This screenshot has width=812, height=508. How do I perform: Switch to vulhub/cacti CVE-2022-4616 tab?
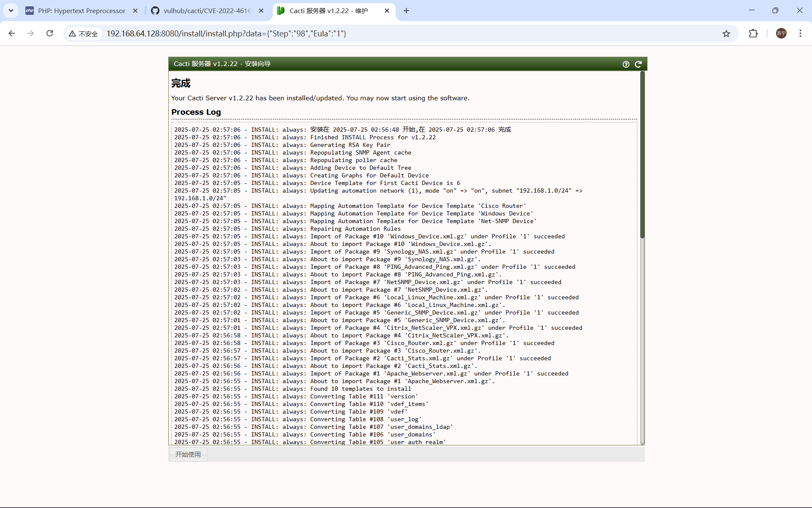(x=207, y=11)
